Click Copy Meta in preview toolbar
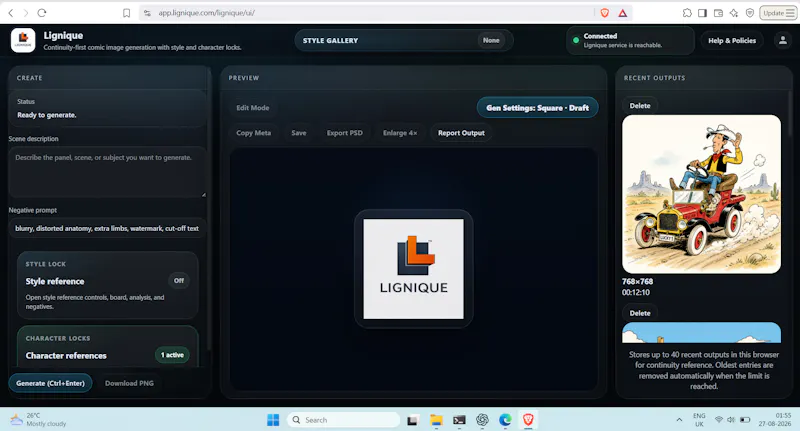800x431 pixels. tap(254, 133)
